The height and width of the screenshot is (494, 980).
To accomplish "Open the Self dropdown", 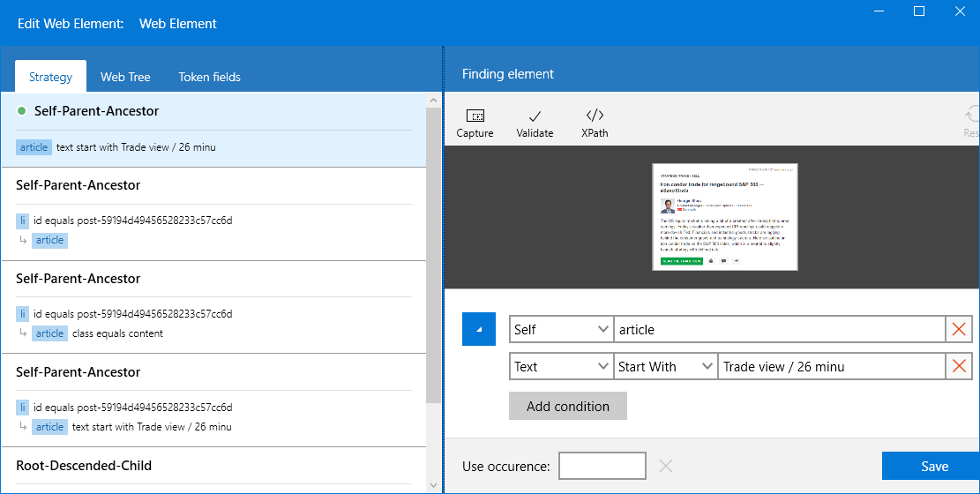I will point(561,330).
